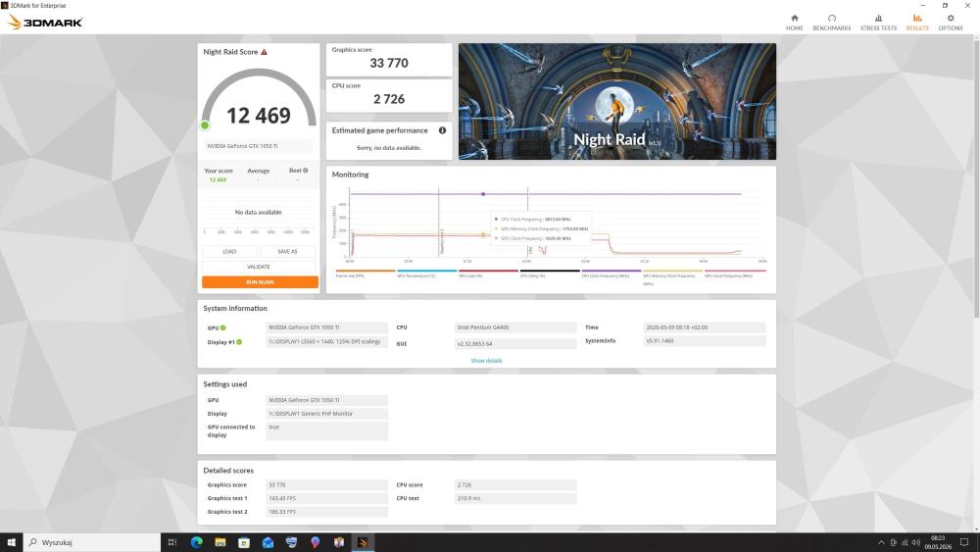Image resolution: width=980 pixels, height=552 pixels.
Task: Click the VALIDATE button
Action: click(x=258, y=267)
